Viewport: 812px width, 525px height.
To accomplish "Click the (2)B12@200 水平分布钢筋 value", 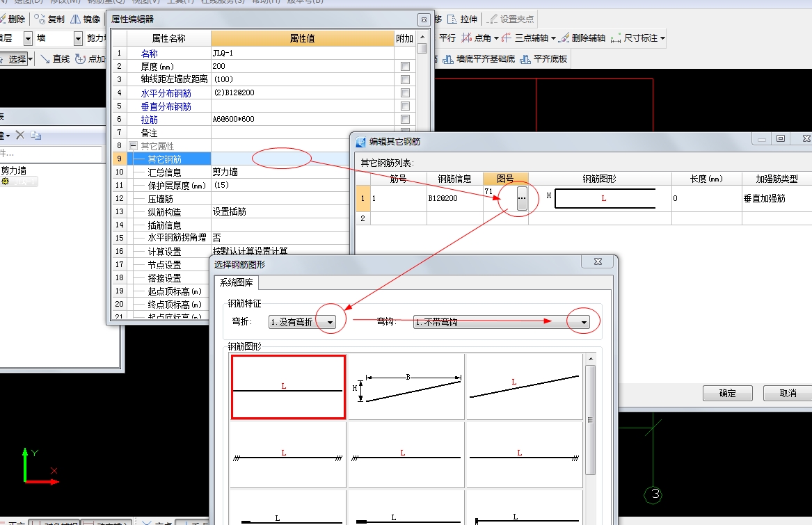I will coord(303,92).
